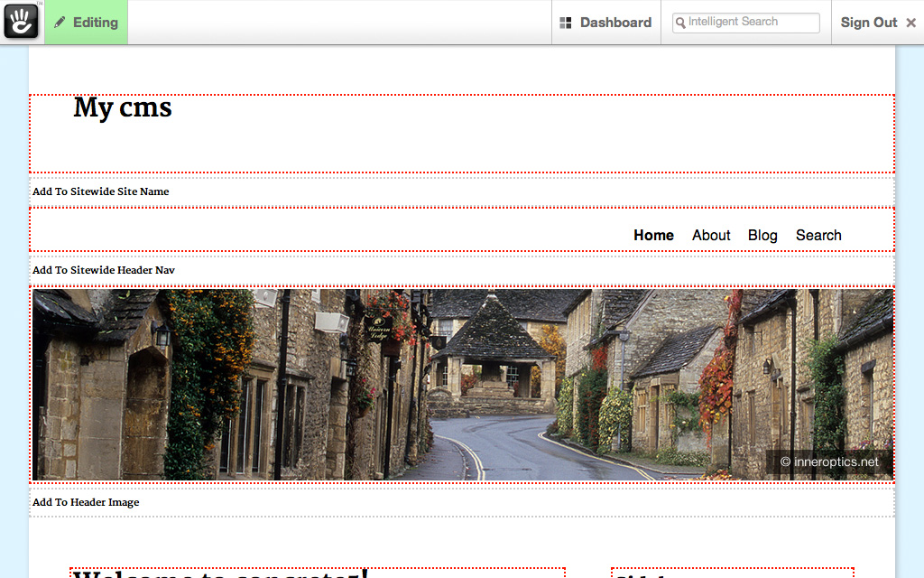Click Add To Sitewide Site Name
The height and width of the screenshot is (578, 924).
101,191
